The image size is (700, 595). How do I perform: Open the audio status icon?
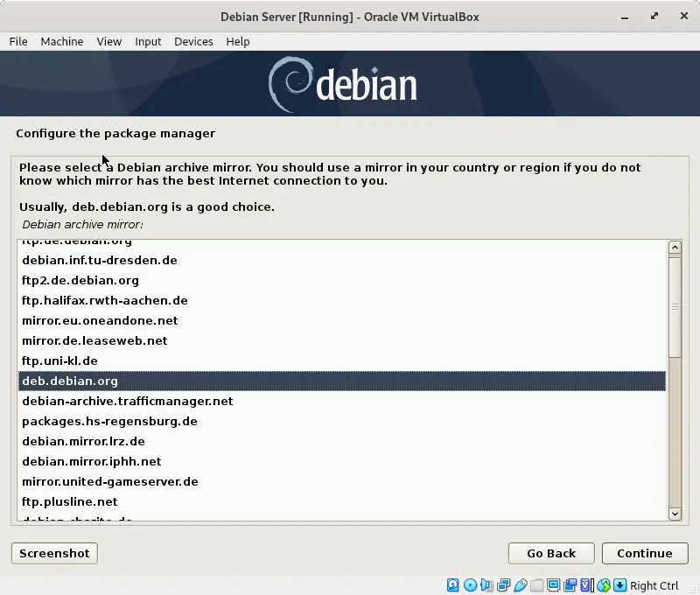pos(486,584)
